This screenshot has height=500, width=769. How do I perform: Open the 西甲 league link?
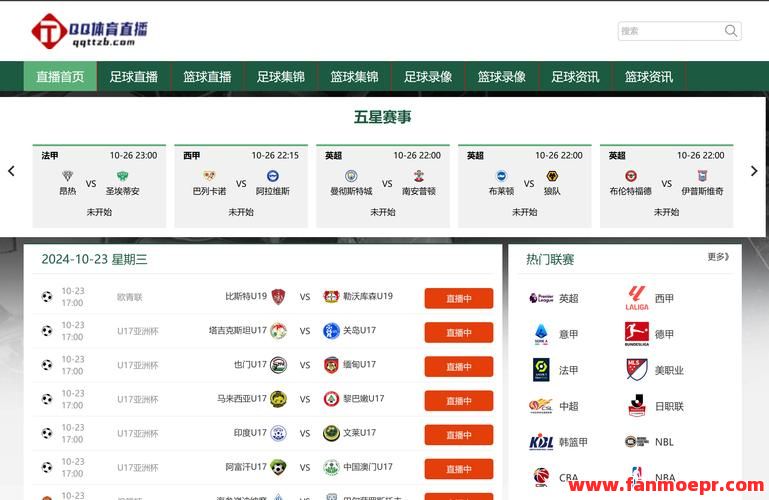650,298
